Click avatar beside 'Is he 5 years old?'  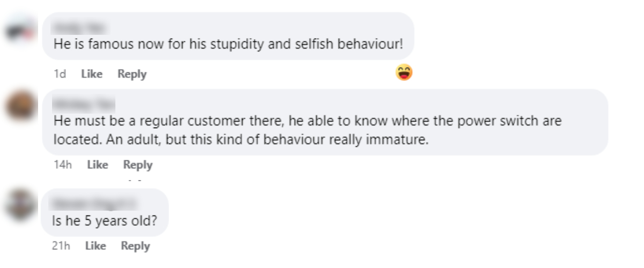pyautogui.click(x=20, y=204)
